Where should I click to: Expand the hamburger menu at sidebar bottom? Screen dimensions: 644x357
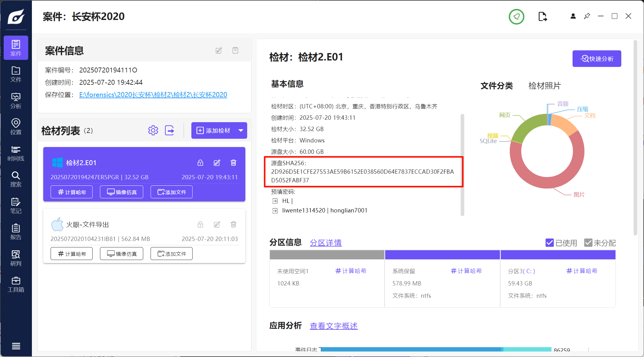[16, 346]
